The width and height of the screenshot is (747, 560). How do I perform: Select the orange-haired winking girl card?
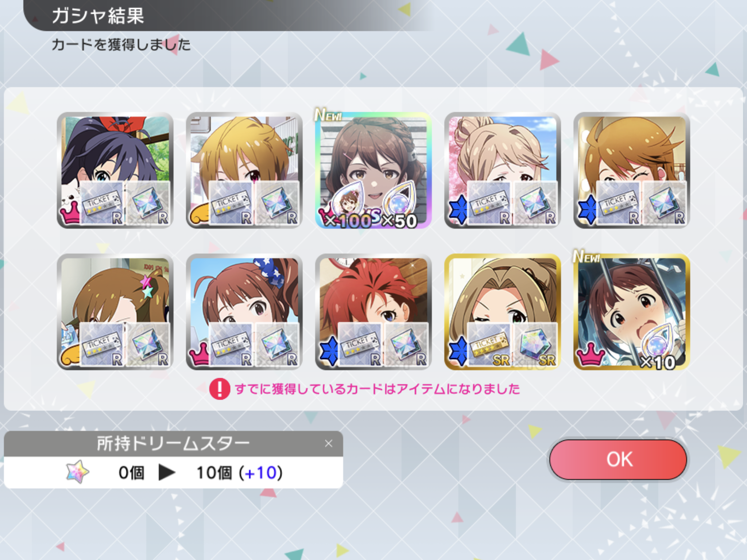[x=631, y=170]
